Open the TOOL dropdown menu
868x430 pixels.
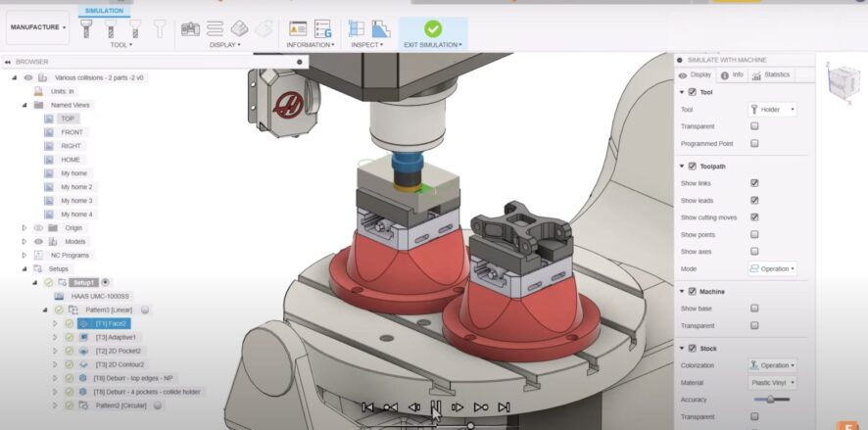click(x=121, y=45)
